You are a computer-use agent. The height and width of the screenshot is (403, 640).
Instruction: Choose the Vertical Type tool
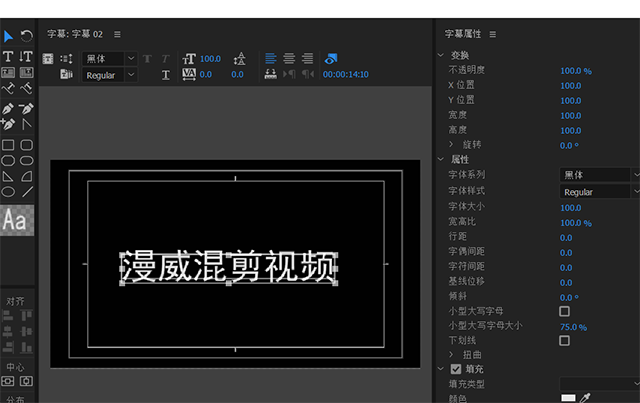[27, 55]
